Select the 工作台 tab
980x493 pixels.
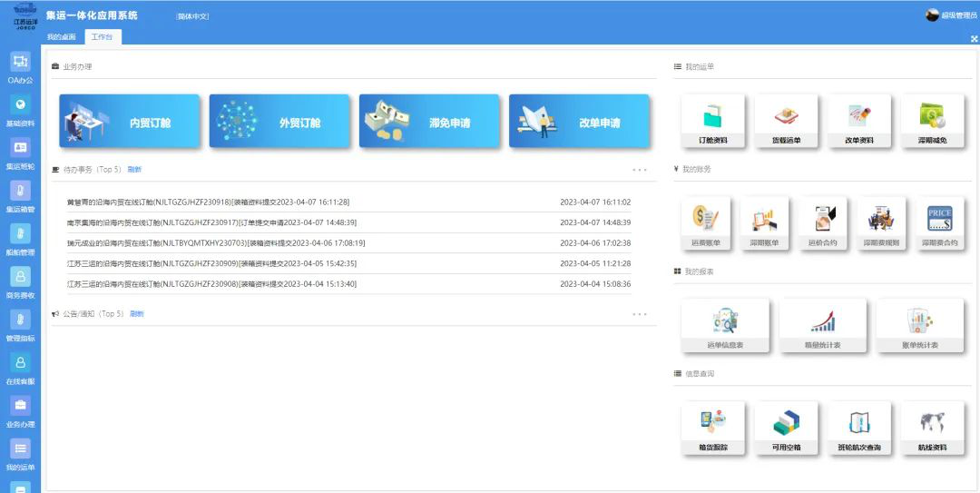(103, 37)
